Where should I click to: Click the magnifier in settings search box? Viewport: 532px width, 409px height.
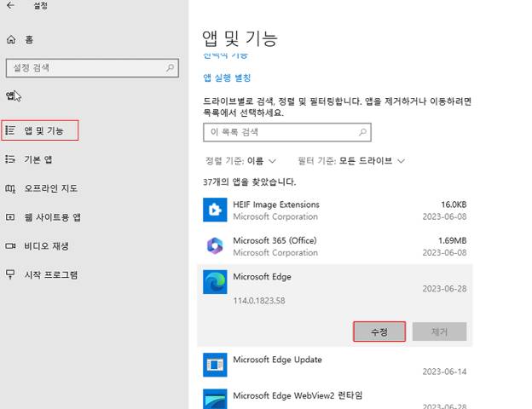point(171,68)
